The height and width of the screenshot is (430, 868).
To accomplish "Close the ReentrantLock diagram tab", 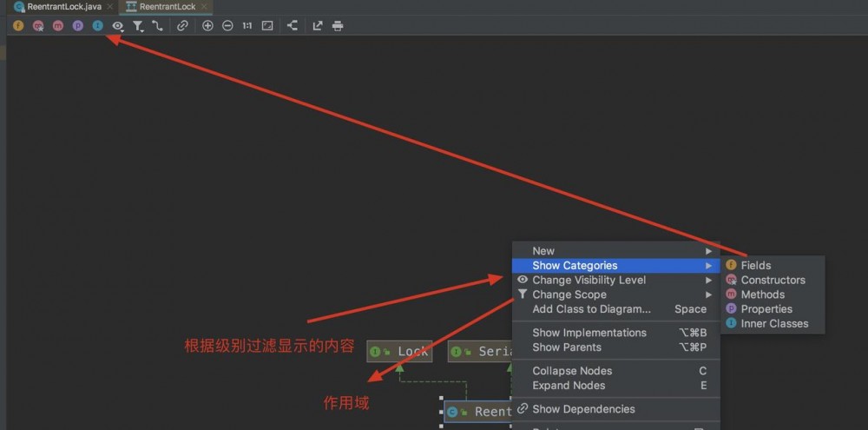I will (204, 7).
